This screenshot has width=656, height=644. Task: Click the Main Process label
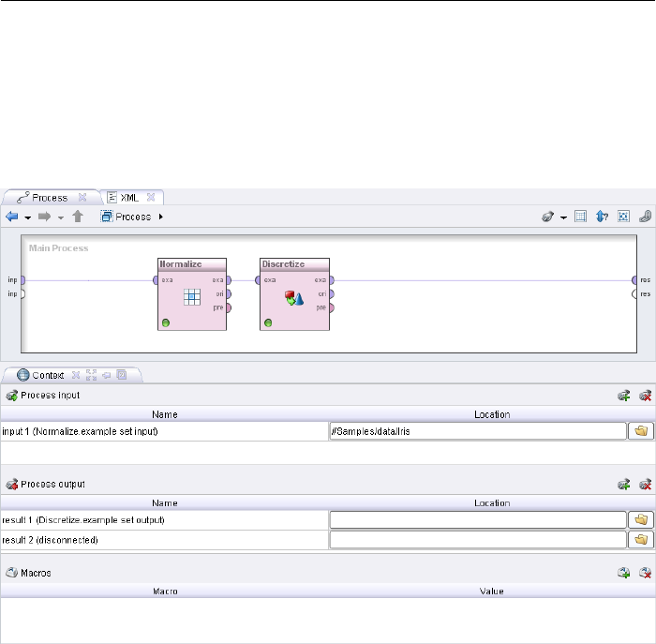(x=58, y=248)
